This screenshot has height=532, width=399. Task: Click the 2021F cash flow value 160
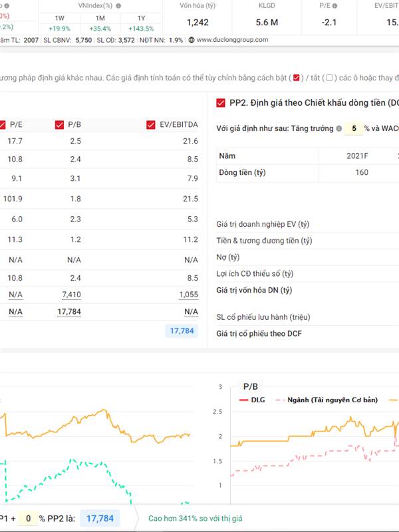(362, 172)
